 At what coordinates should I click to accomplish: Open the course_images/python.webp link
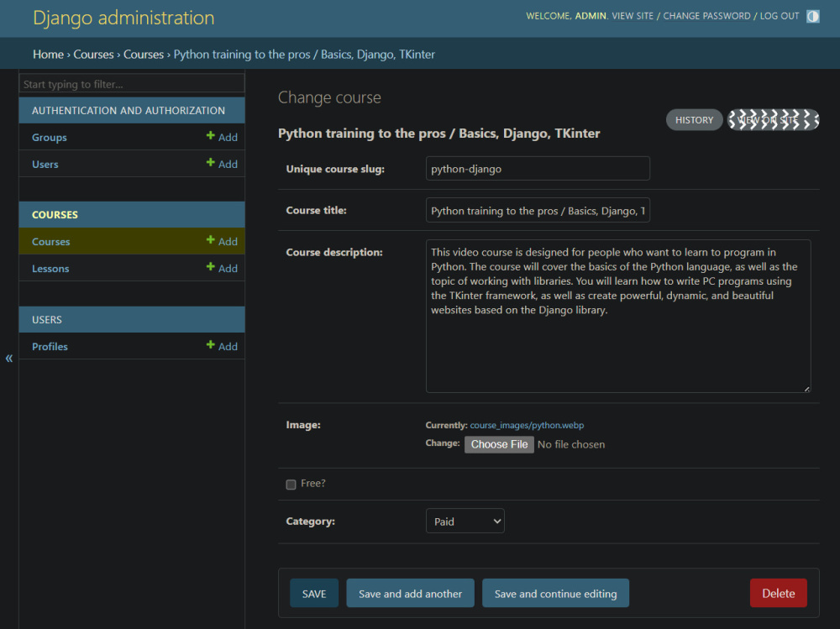coord(527,425)
